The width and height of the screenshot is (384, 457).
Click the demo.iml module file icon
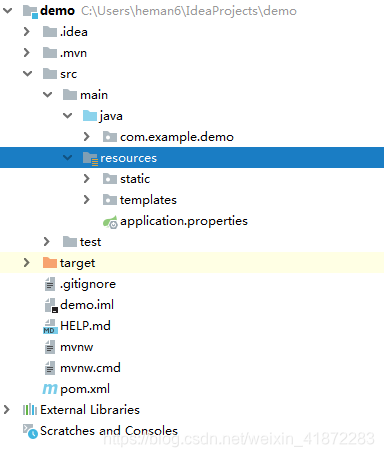[51, 306]
